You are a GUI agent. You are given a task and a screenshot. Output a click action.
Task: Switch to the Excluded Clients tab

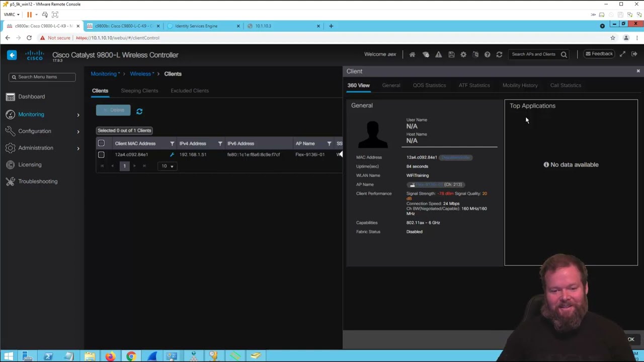point(190,90)
